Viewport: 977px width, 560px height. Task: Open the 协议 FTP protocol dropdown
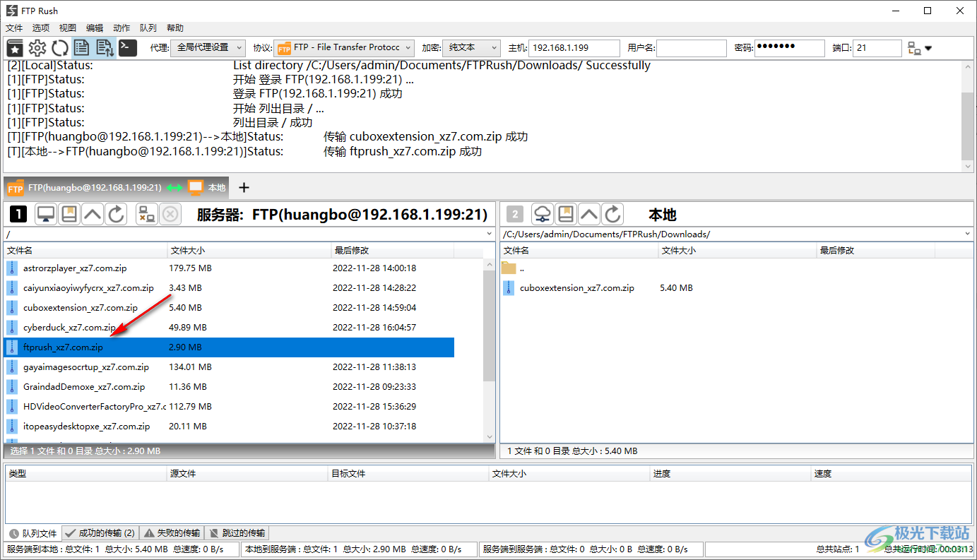point(344,48)
